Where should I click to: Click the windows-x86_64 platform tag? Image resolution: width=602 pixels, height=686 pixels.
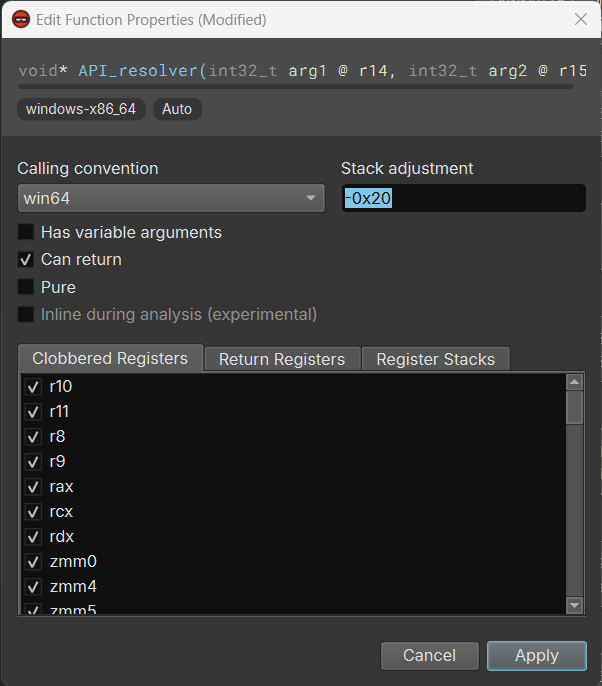81,109
